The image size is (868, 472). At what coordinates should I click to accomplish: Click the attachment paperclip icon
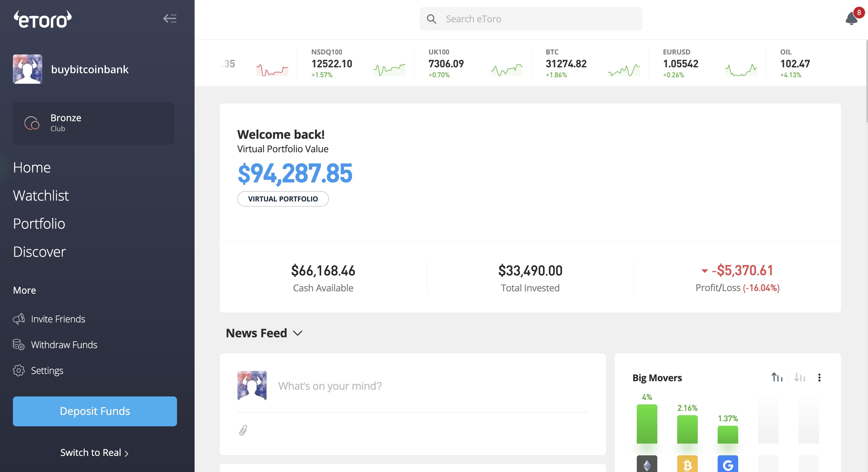pyautogui.click(x=243, y=430)
